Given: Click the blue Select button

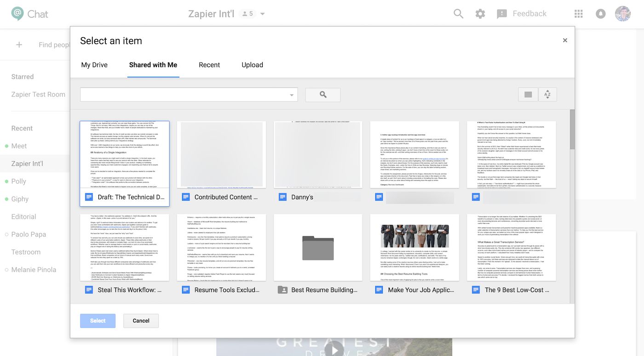Looking at the screenshot, I should [x=98, y=321].
